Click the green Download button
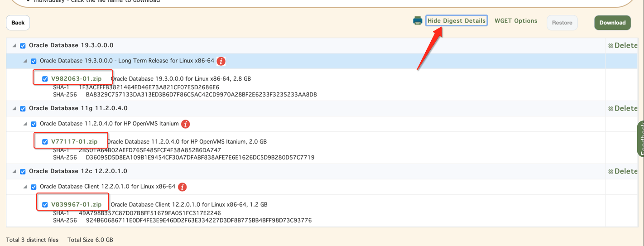Screen dimensions: 644x246 [x=612, y=23]
